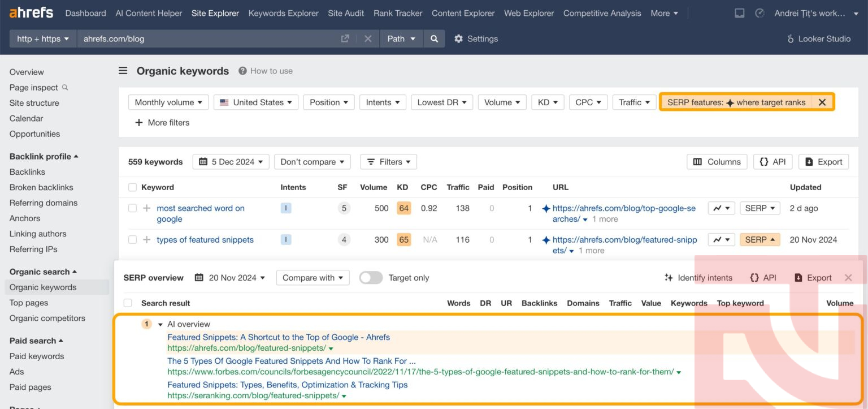The width and height of the screenshot is (868, 409).
Task: Open API in SERP overview panel
Action: tap(763, 278)
